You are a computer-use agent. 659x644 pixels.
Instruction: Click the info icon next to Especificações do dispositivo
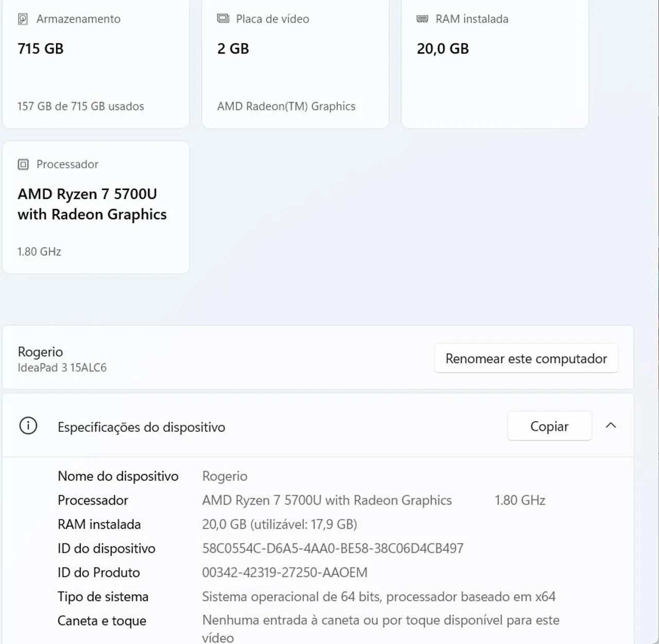point(28,426)
